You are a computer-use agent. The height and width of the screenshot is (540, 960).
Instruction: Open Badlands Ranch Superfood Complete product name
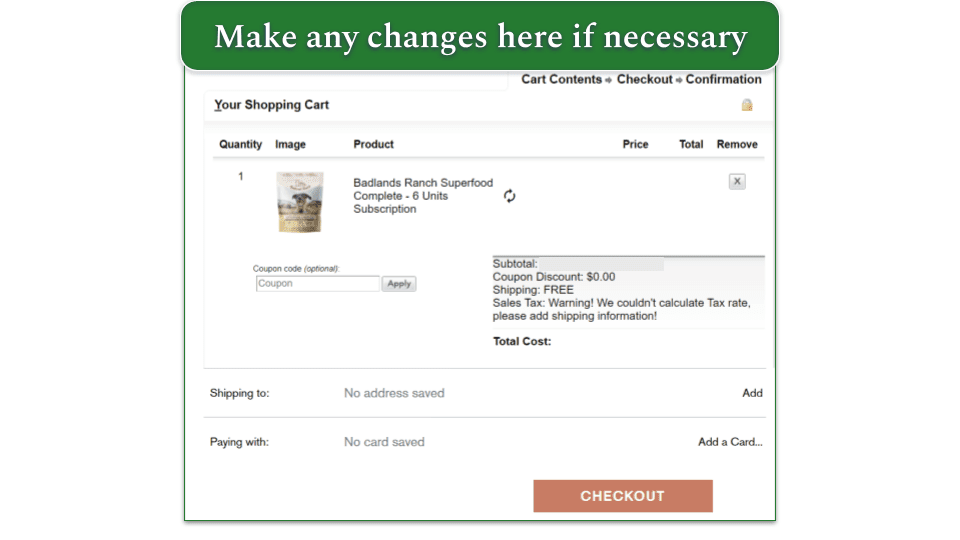pos(422,196)
